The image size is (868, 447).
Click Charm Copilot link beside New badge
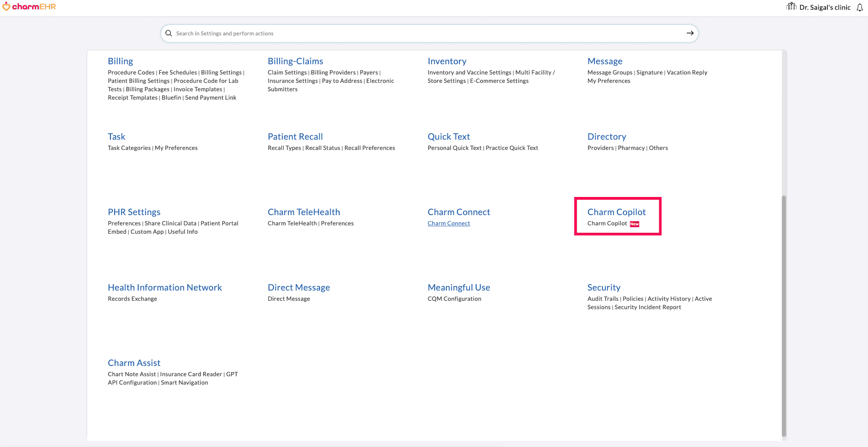click(x=607, y=223)
